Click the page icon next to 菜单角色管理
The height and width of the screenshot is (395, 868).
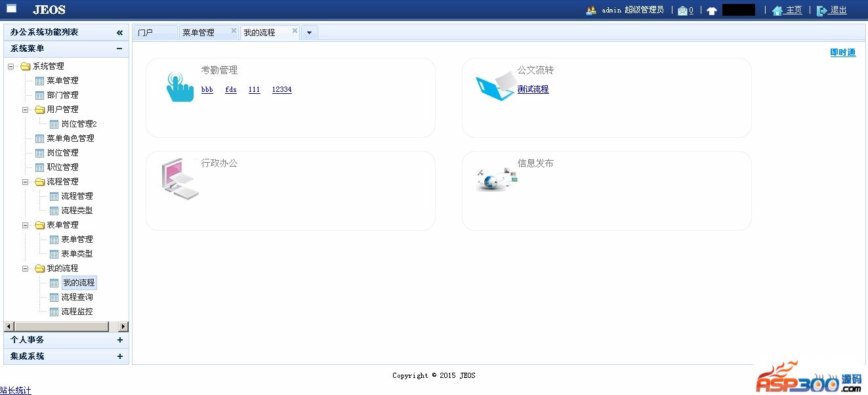tap(39, 138)
